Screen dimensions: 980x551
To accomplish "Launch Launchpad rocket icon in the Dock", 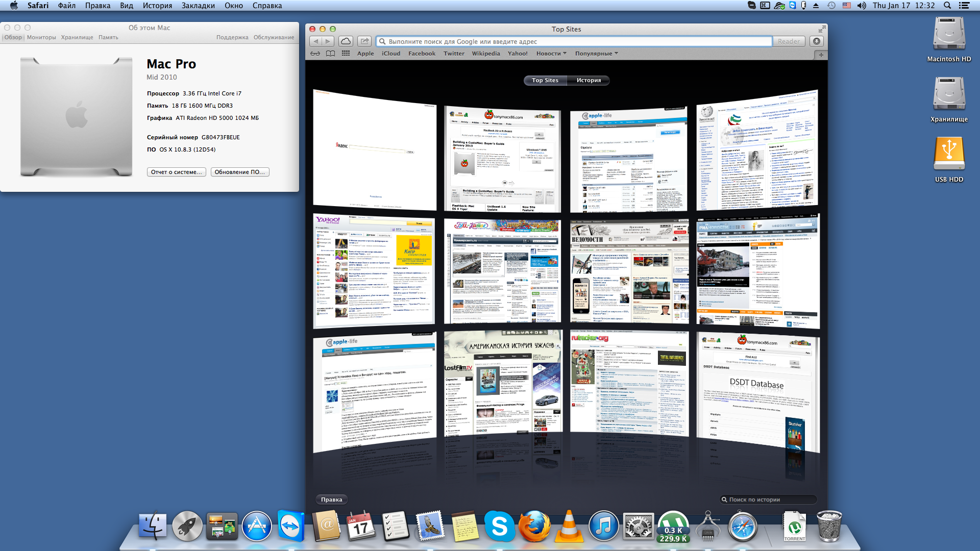I will (187, 526).
